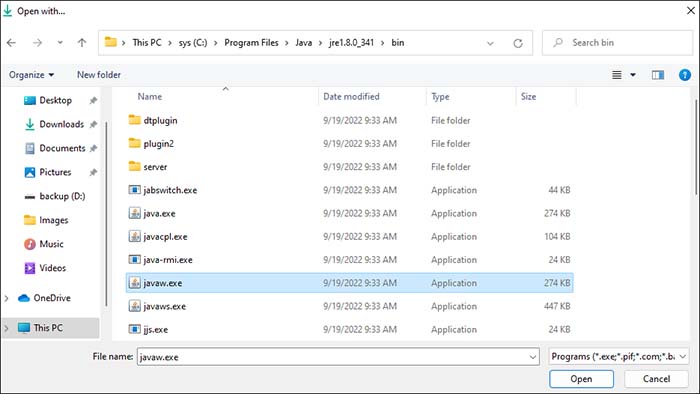Select This PC in the sidebar
Viewport: 700px width, 394px height.
click(x=48, y=328)
